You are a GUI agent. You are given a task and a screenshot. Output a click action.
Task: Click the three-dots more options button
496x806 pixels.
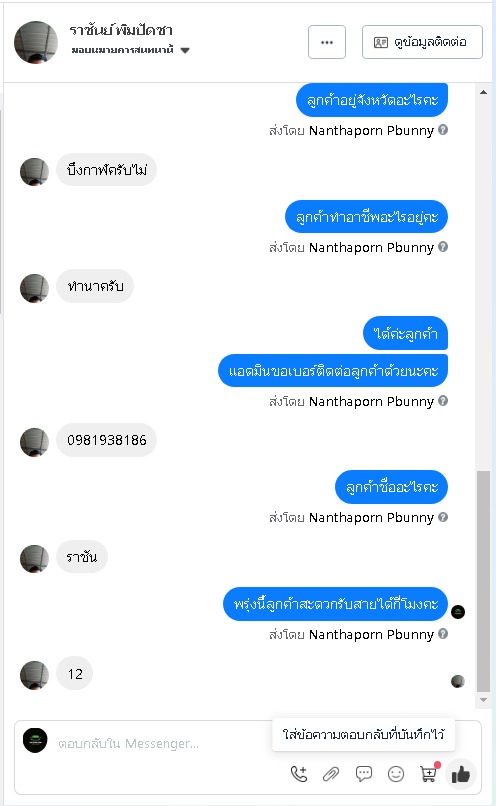327,42
